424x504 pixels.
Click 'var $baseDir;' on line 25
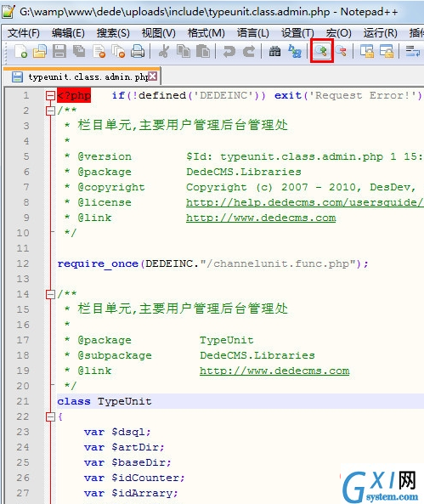[x=127, y=463]
